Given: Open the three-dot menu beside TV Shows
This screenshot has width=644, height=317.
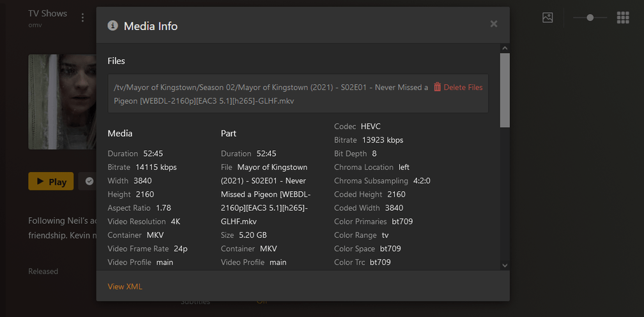Looking at the screenshot, I should pyautogui.click(x=82, y=18).
